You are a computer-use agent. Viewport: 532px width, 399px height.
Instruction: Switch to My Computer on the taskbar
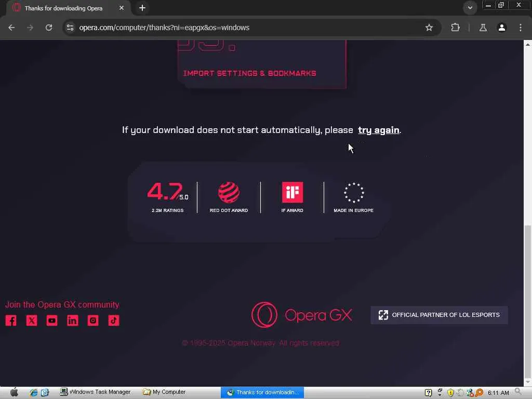[164, 392]
